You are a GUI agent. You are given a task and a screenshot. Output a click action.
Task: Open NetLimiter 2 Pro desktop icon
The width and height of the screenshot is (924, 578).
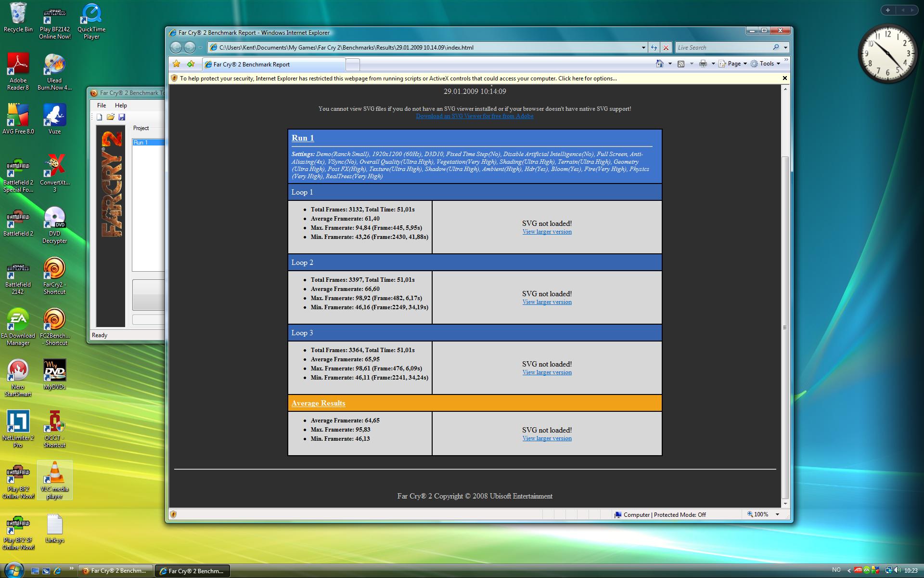coord(18,429)
